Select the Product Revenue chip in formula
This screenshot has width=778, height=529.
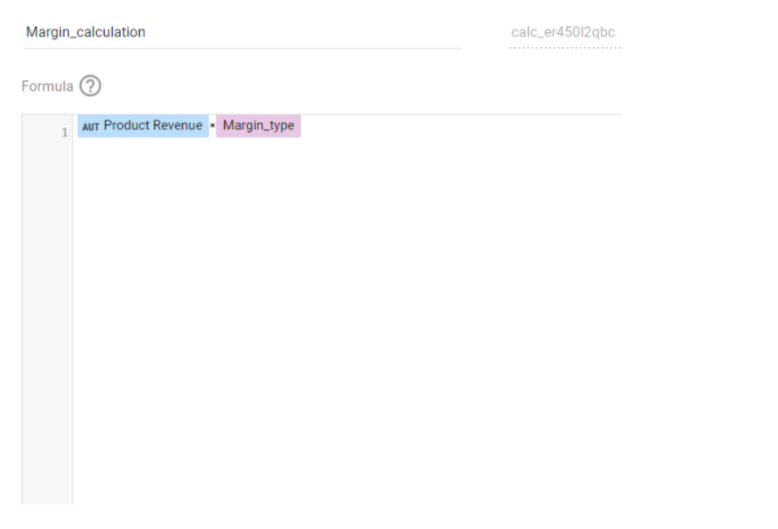[x=143, y=126]
